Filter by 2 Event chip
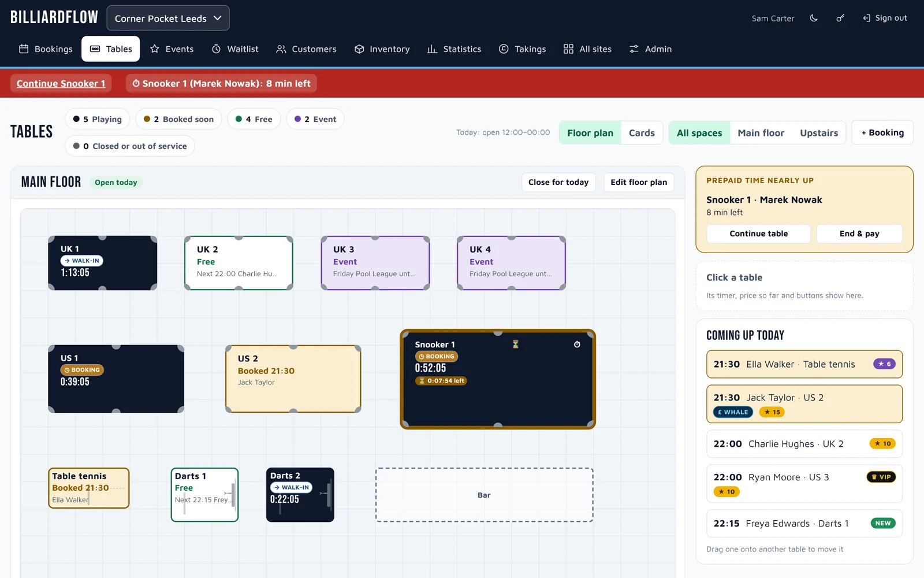924x578 pixels. [315, 119]
